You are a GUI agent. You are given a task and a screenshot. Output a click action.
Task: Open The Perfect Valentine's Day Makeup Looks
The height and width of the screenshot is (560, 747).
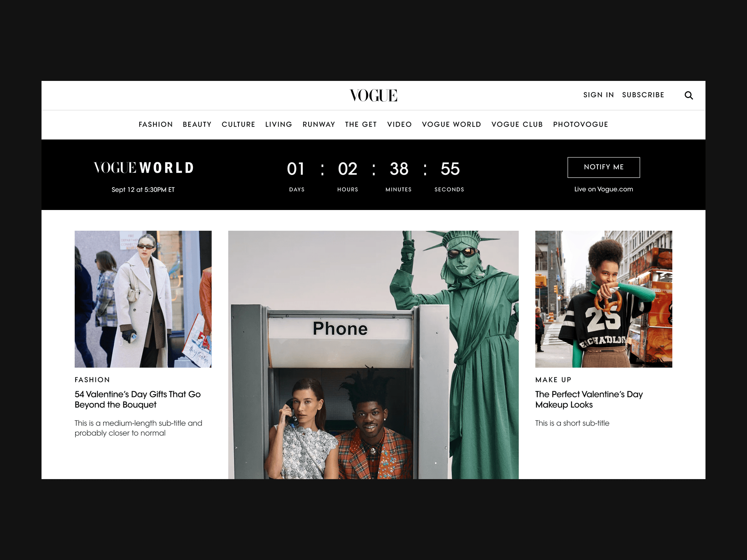point(589,399)
